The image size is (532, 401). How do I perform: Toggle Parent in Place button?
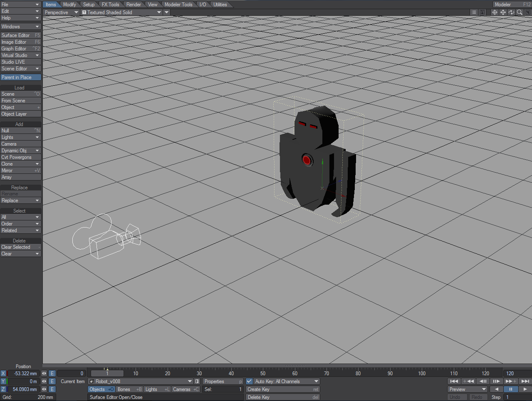click(x=21, y=77)
